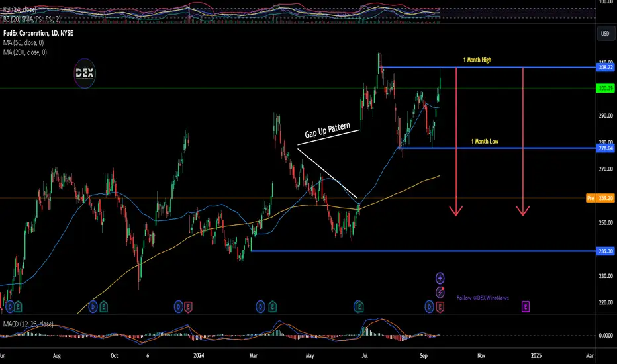Select the RSI (14, close) indicator legend

tap(20, 9)
